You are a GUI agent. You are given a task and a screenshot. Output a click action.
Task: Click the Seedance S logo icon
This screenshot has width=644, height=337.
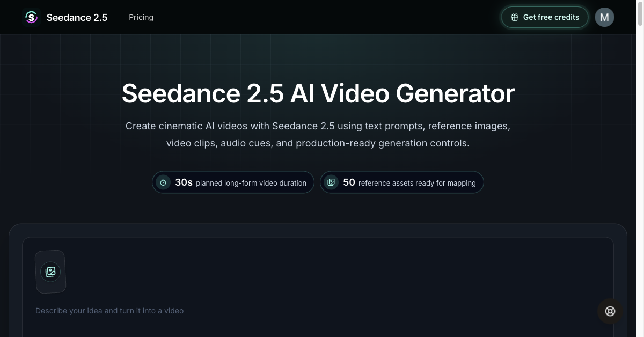point(32,17)
